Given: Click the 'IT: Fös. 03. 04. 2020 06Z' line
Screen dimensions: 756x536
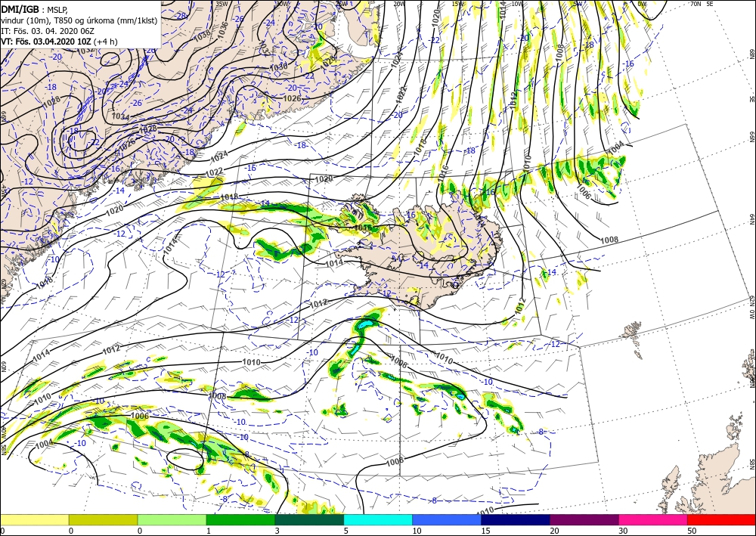Looking at the screenshot, I should point(47,30).
